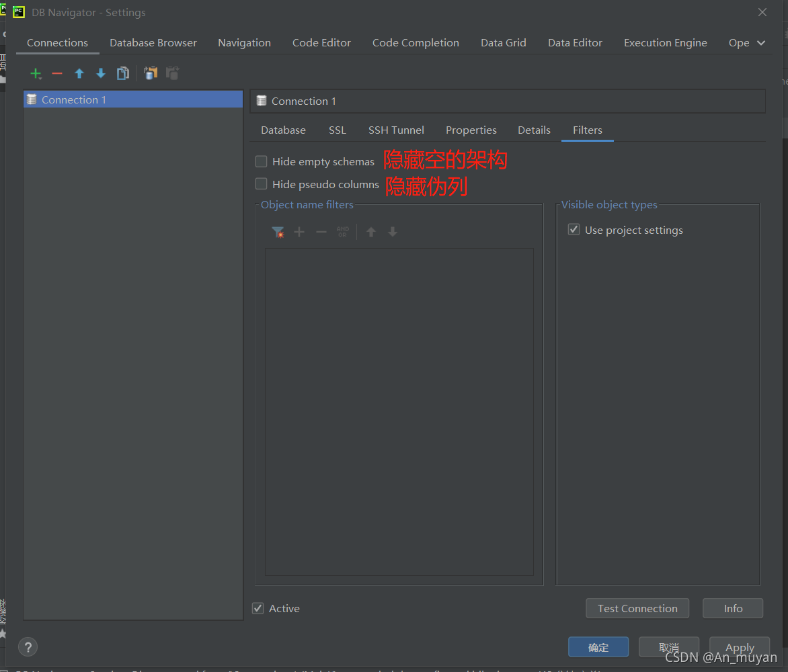Click the Info button

(733, 608)
